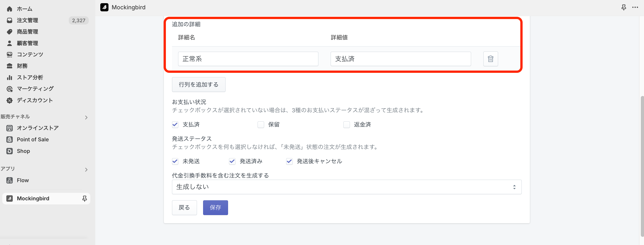The height and width of the screenshot is (245, 644).
Task: Click the Flow app icon
Action: coord(10,180)
